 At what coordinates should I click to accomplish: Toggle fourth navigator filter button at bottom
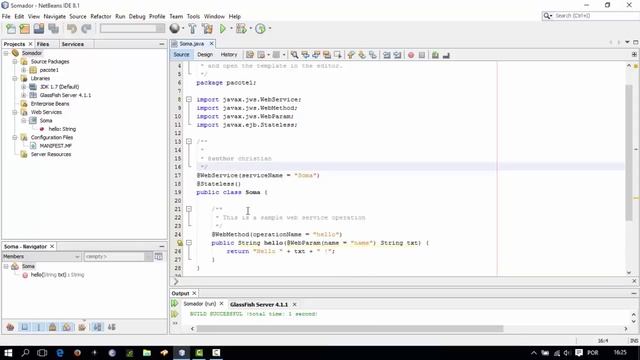(53, 327)
